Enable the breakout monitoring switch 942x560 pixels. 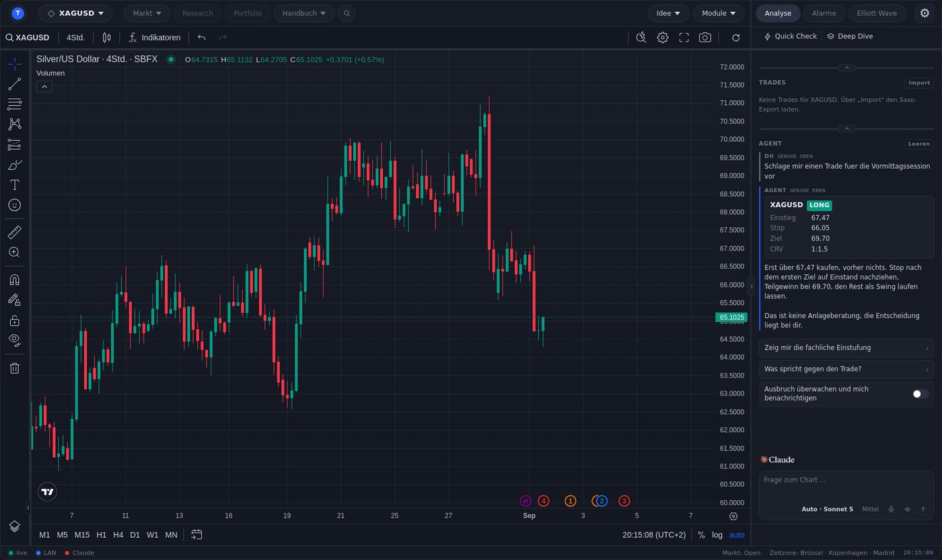pyautogui.click(x=920, y=394)
